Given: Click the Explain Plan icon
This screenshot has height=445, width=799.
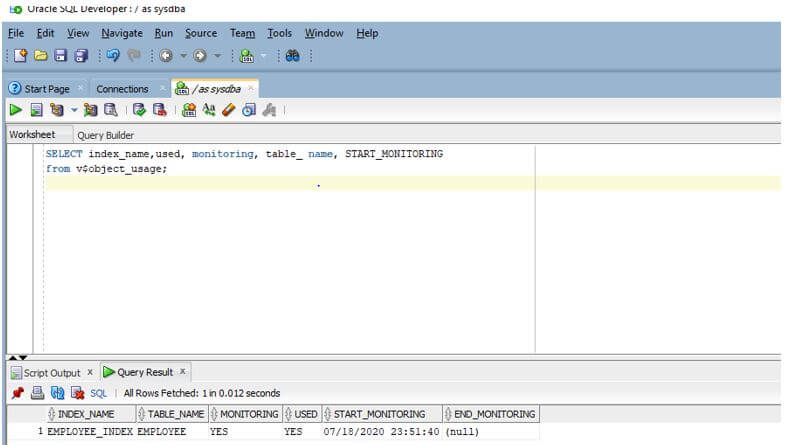Looking at the screenshot, I should (x=57, y=110).
